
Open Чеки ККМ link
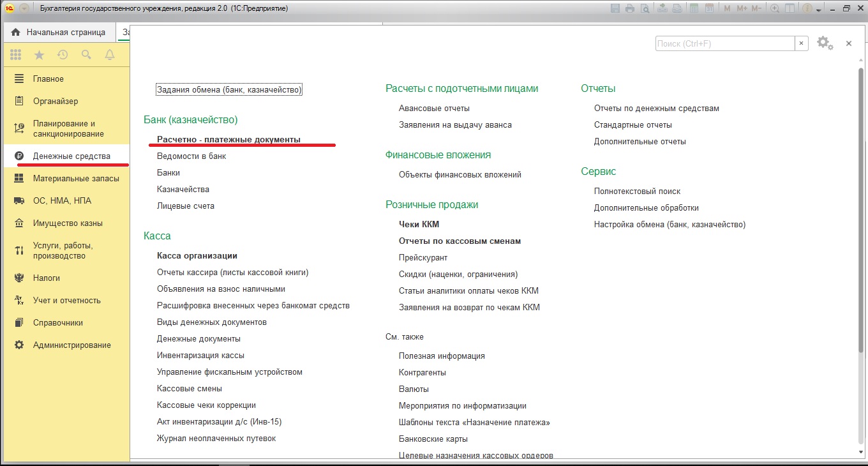(419, 224)
